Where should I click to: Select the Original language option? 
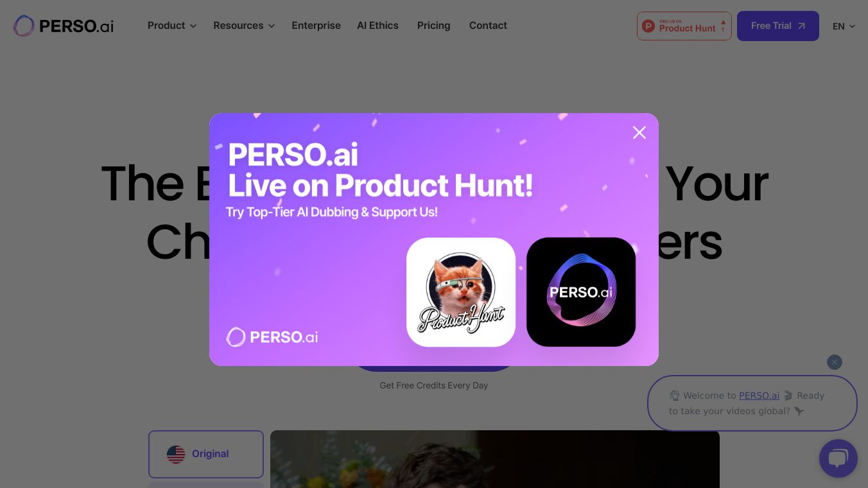(206, 454)
